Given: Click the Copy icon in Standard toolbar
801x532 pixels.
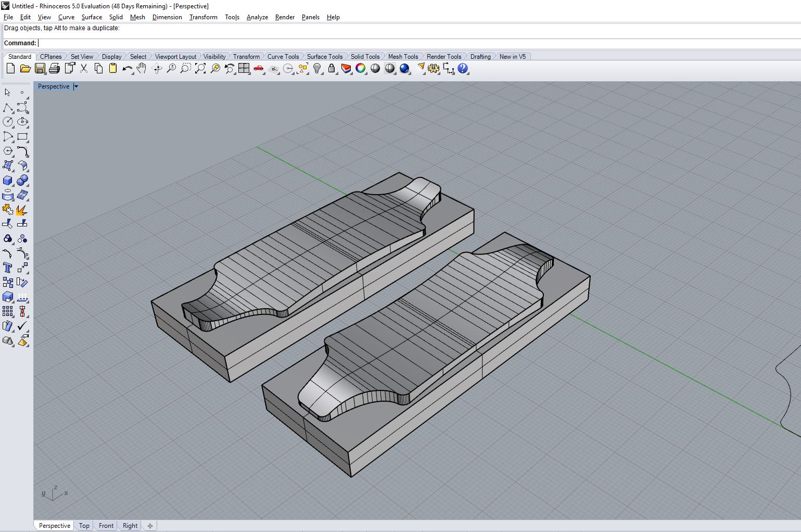Looking at the screenshot, I should coord(98,68).
